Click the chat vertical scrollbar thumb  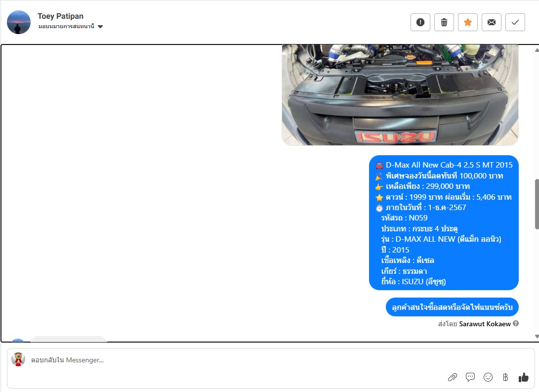tap(537, 204)
